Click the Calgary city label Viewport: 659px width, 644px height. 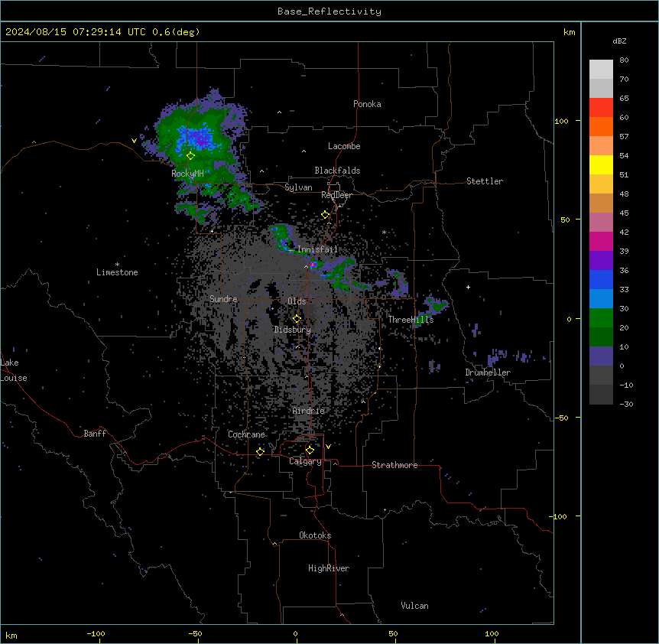[305, 461]
